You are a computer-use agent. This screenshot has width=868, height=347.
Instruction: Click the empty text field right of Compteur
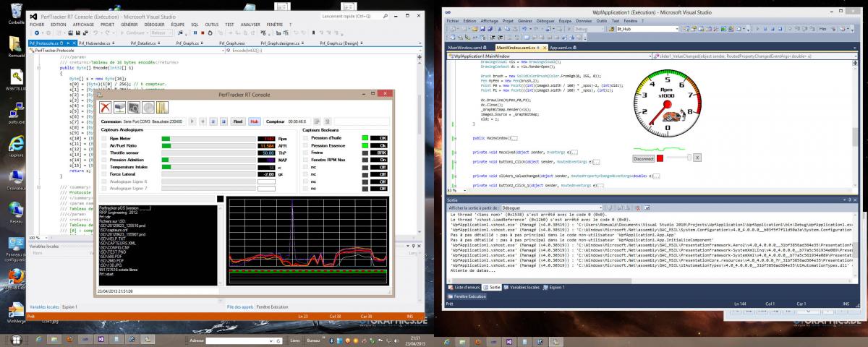click(x=362, y=121)
